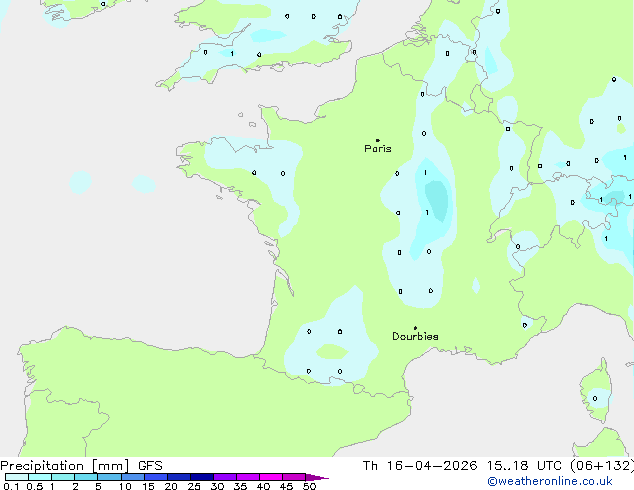Click the 40 mm pink legend swatch
The height and width of the screenshot is (490, 634).
coord(271,477)
